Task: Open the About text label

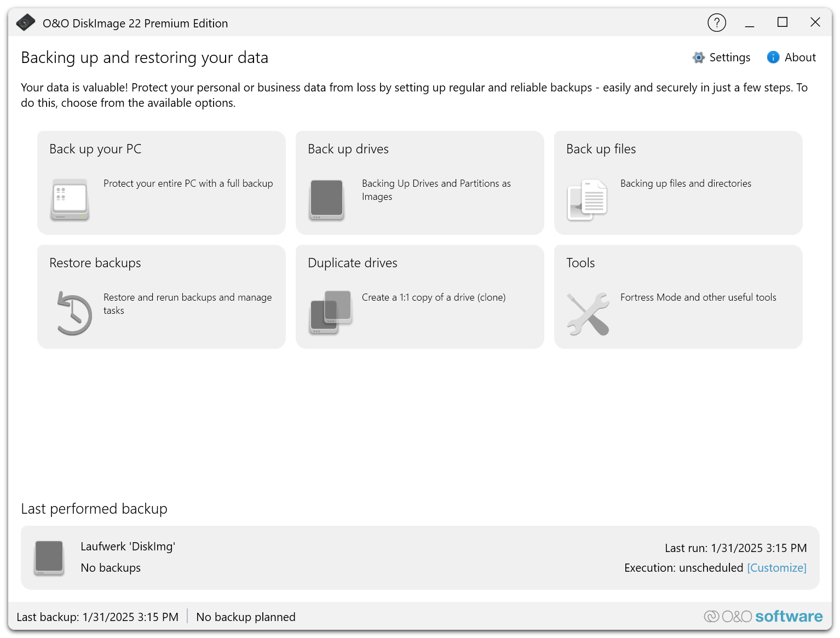Action: 799,58
